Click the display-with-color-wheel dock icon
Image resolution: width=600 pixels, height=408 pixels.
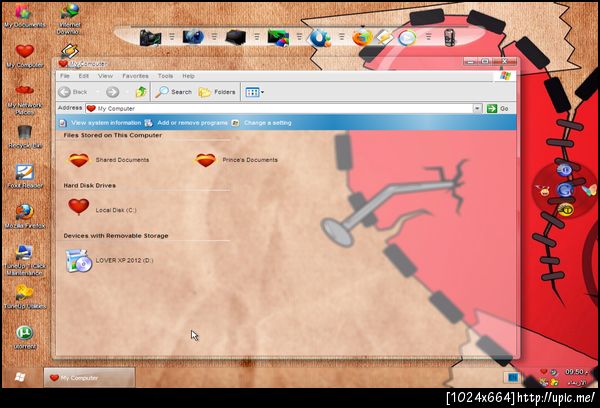click(x=278, y=38)
